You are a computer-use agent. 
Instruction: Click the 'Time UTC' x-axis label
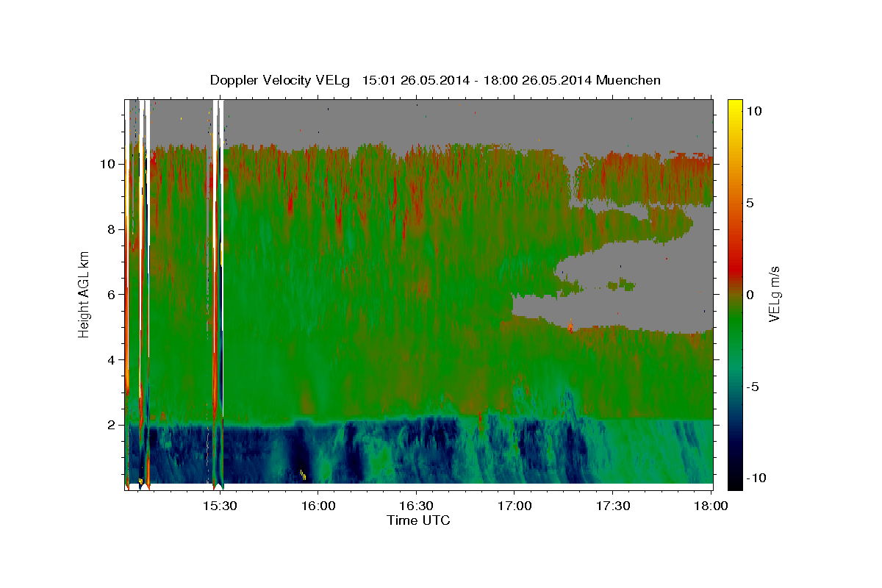[418, 520]
